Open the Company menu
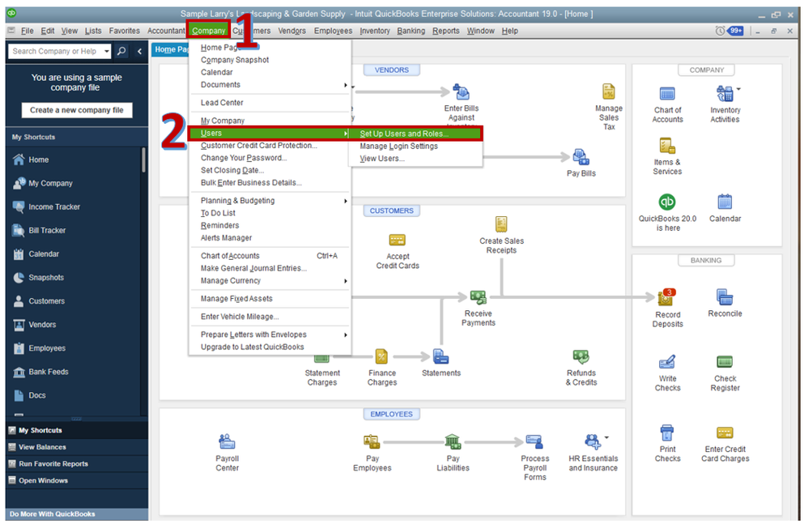 pos(208,31)
